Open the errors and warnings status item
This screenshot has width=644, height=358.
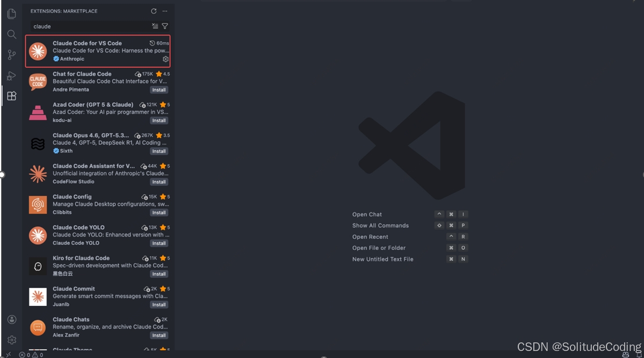tap(31, 355)
